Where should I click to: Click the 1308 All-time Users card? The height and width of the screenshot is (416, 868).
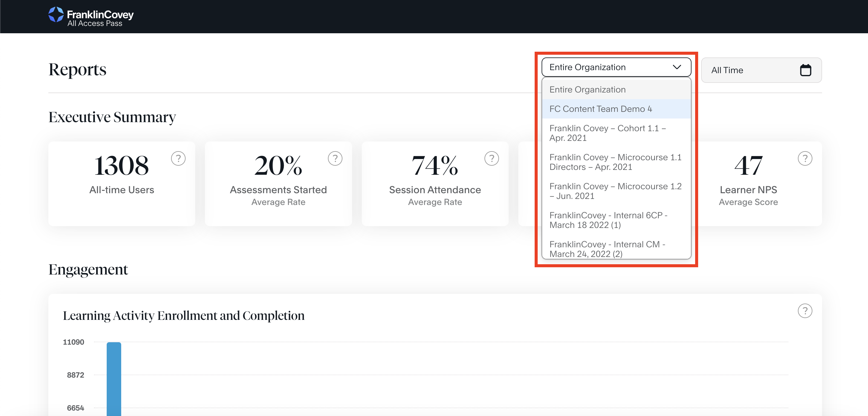click(x=121, y=184)
